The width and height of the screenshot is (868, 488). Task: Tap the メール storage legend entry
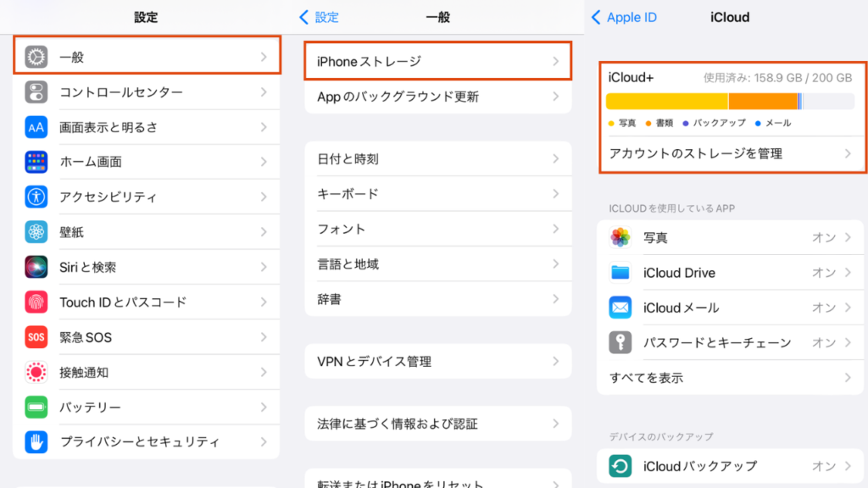773,123
